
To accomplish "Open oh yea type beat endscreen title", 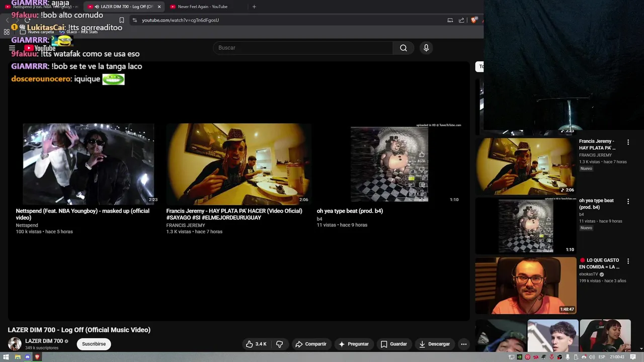I will pos(350,211).
